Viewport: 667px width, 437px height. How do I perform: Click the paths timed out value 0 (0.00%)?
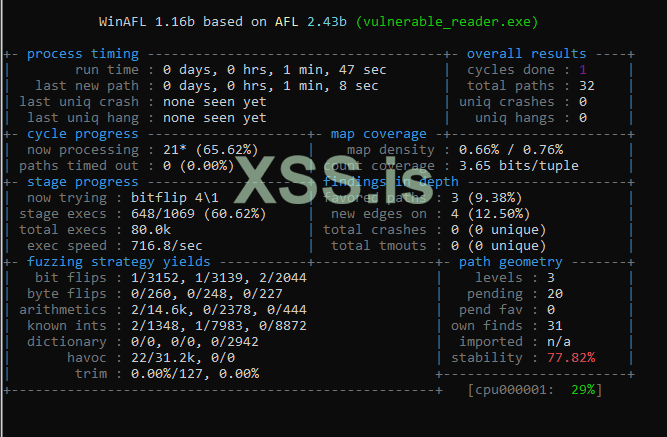[198, 166]
